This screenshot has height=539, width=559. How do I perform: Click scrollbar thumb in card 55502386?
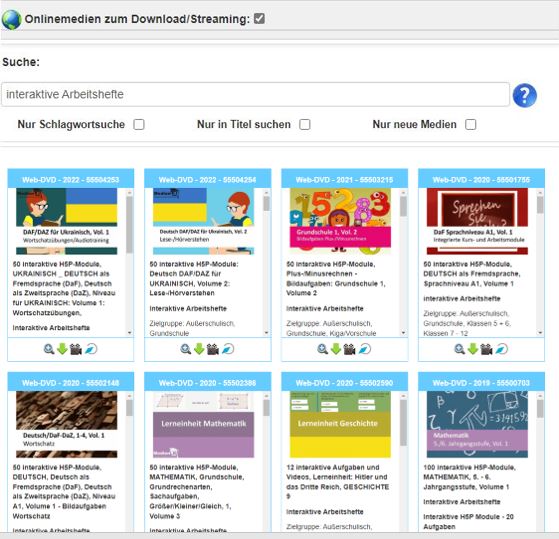266,408
